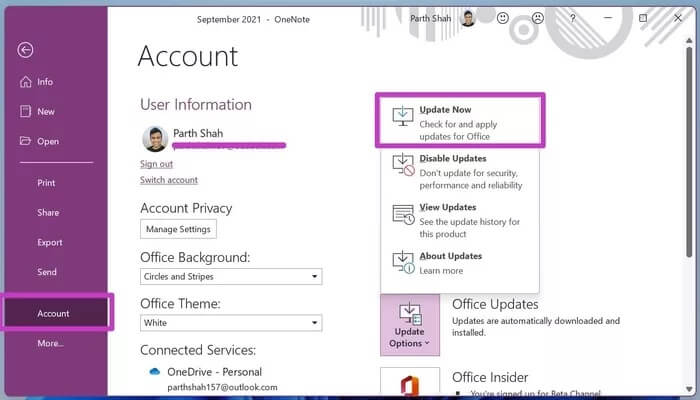The image size is (700, 400).
Task: Click the Sign out link
Action: pyautogui.click(x=156, y=163)
